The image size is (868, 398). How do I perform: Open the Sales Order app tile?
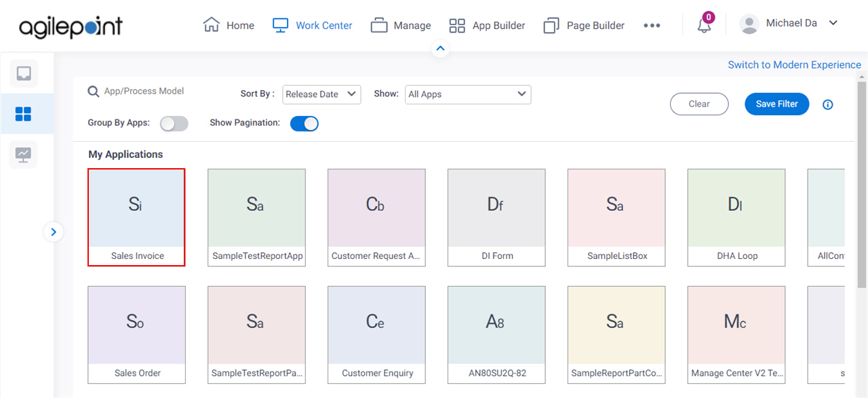137,334
